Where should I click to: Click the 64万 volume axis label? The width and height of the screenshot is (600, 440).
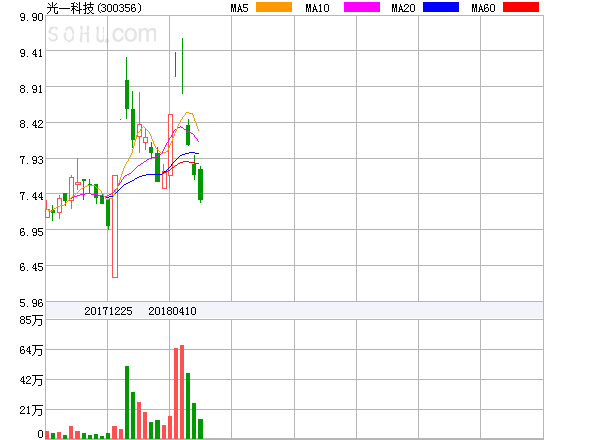31,350
